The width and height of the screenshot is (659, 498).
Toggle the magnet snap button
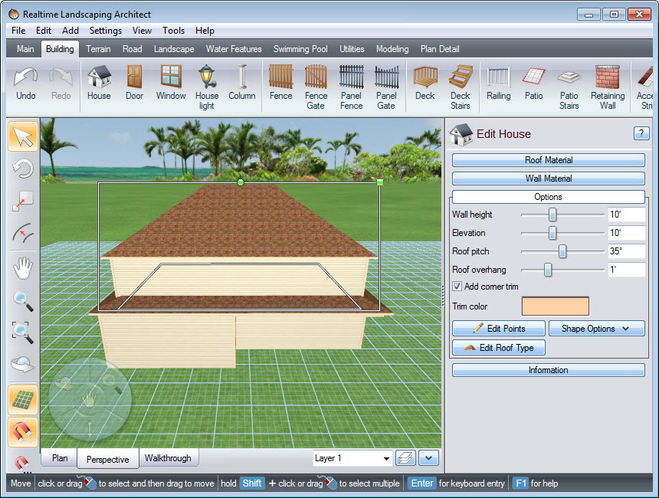tap(23, 432)
